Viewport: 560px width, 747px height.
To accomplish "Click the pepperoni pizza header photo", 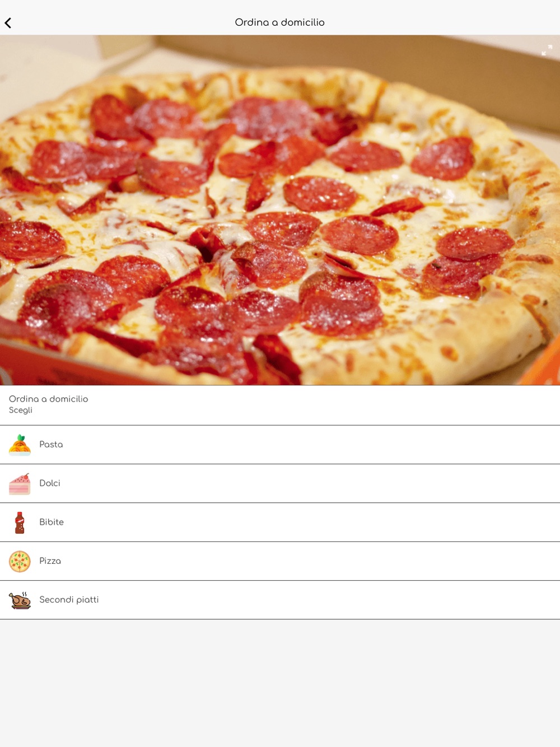I will (280, 210).
